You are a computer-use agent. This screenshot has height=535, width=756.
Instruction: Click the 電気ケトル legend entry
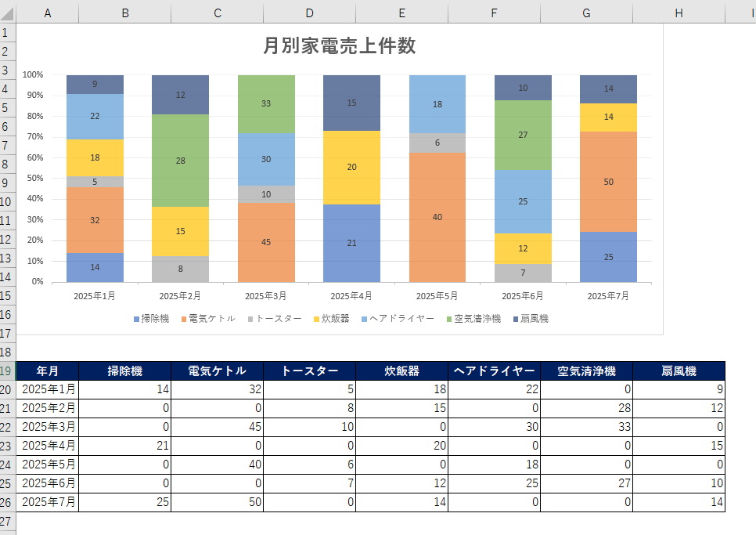pos(208,319)
